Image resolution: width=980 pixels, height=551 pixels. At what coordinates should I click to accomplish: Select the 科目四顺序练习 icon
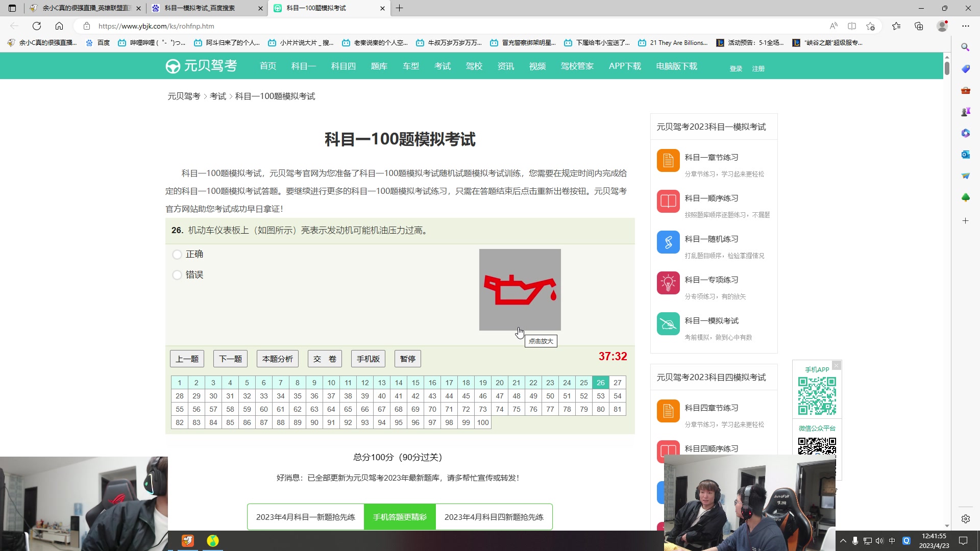point(668,451)
